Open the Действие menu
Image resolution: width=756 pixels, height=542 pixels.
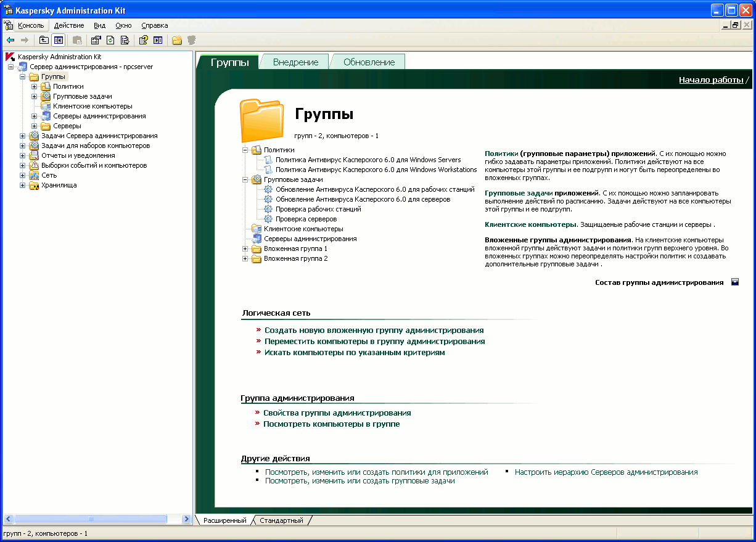pos(69,25)
